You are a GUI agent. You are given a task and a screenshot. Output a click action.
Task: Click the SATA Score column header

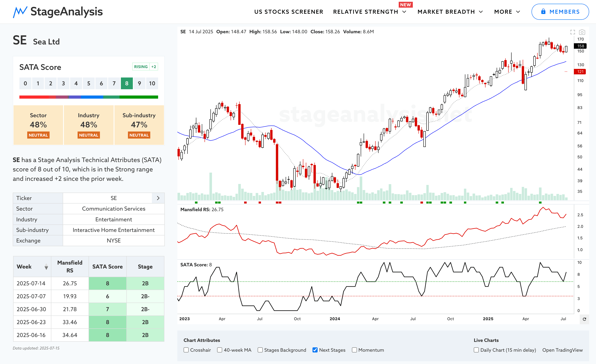click(108, 266)
